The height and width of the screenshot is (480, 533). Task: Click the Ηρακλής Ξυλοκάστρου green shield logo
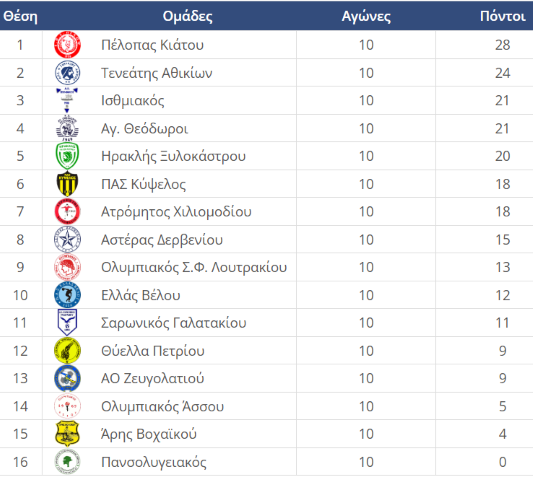coord(67,156)
